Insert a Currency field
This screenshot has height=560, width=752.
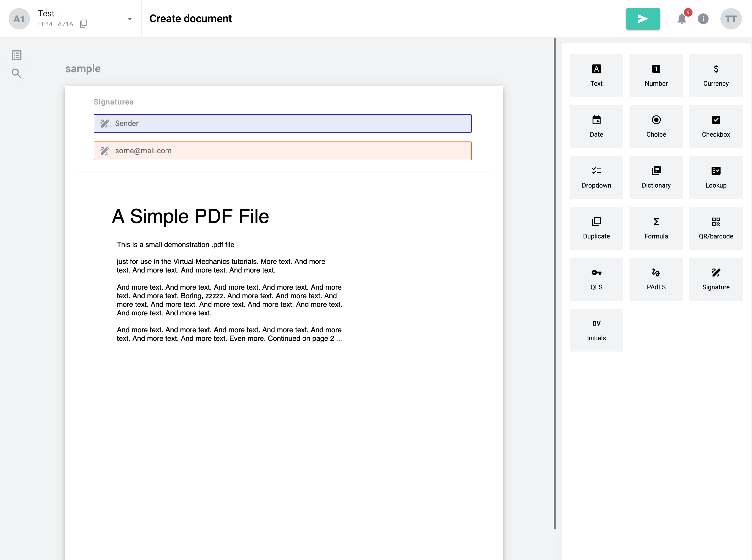pos(716,76)
